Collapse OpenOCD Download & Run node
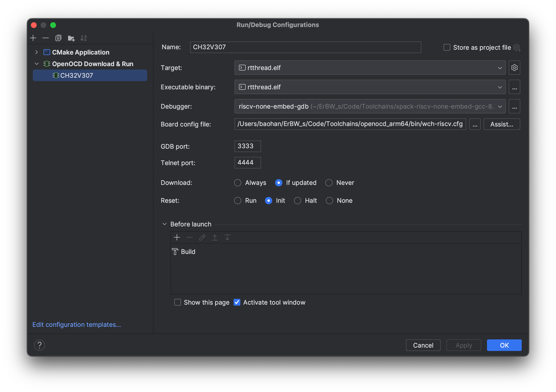 coord(37,64)
